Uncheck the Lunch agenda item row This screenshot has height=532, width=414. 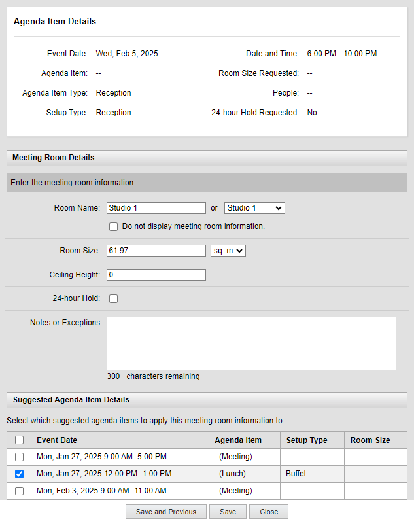pos(19,473)
